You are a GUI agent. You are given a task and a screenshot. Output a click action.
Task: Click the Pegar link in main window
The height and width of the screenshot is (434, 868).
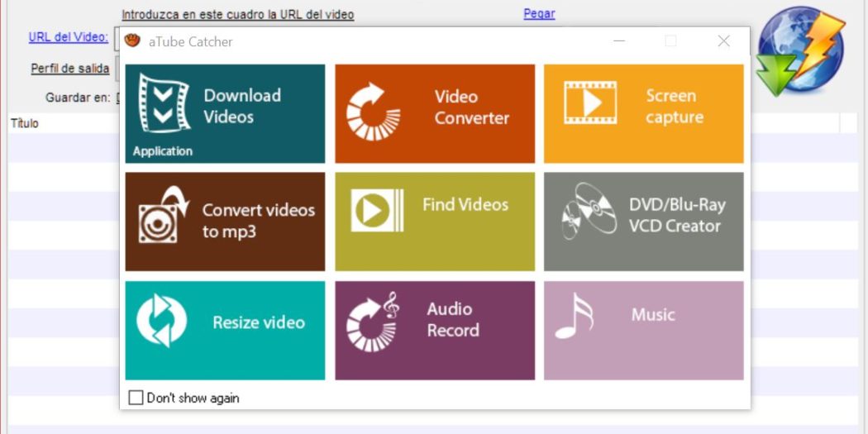coord(539,14)
